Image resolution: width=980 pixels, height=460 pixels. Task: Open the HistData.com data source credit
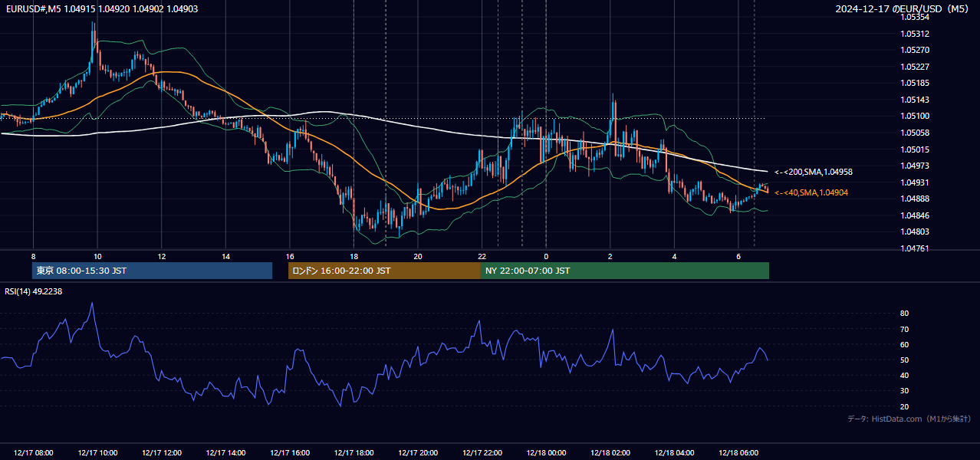click(909, 419)
